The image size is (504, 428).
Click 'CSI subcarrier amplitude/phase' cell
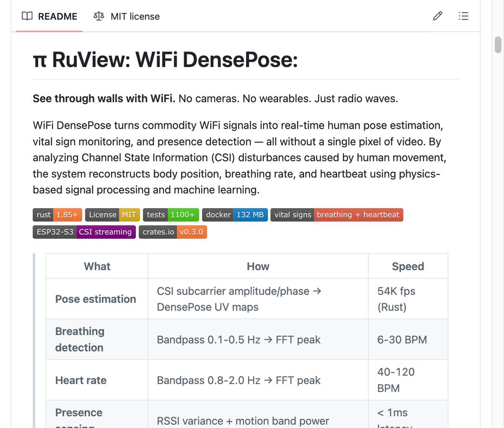(258, 299)
